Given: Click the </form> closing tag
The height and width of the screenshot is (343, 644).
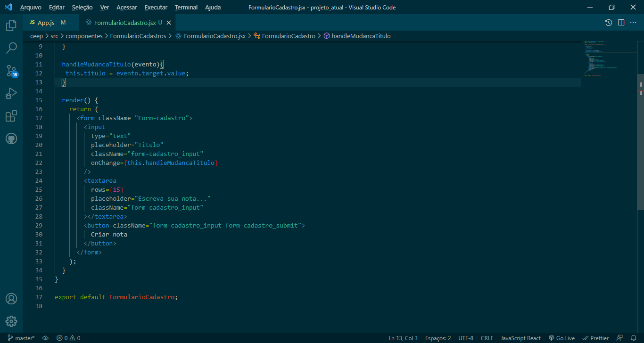Looking at the screenshot, I should [89, 252].
